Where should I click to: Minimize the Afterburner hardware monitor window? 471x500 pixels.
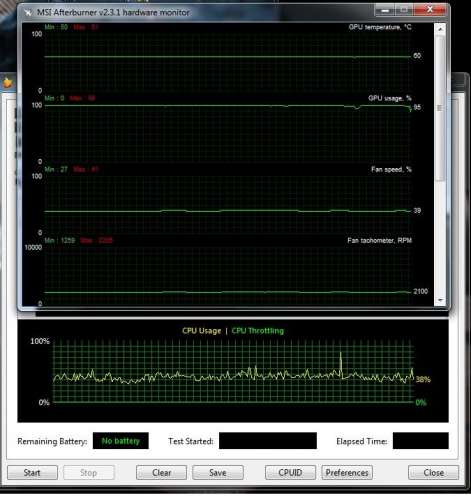coord(385,10)
